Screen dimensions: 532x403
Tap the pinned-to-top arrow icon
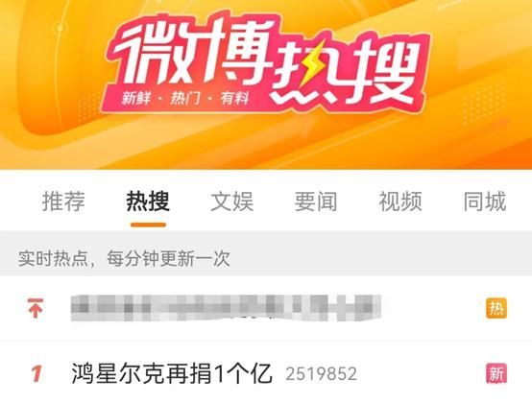[36, 308]
